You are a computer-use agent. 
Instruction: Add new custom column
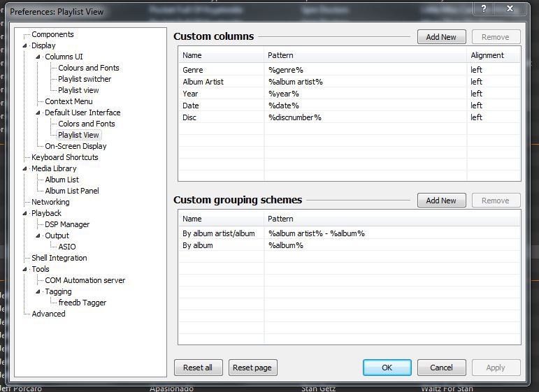(441, 37)
